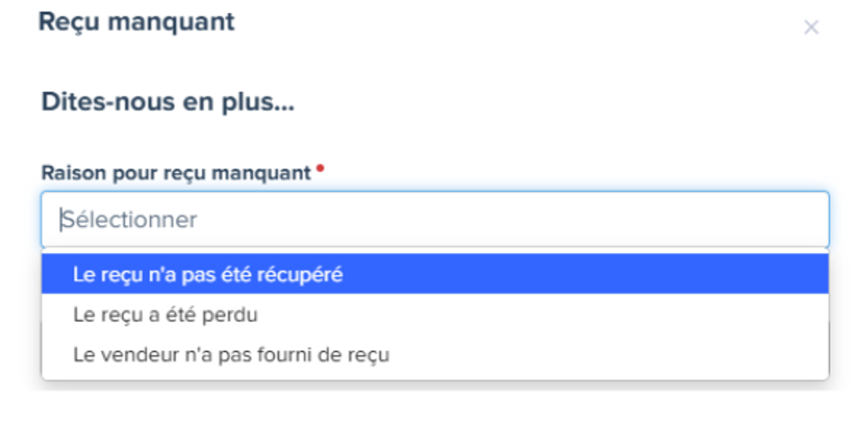The height and width of the screenshot is (422, 868).
Task: Select the highlighted blue dropdown option
Action: coord(435,274)
